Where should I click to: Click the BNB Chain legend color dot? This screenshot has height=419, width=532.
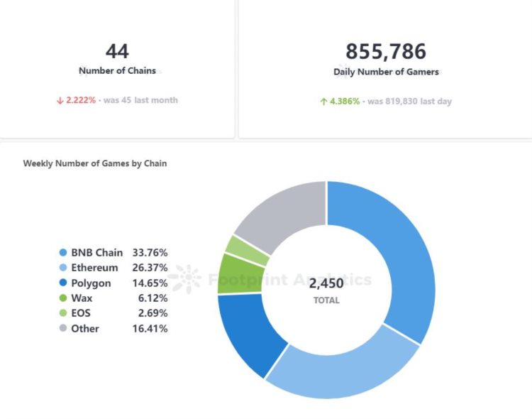pyautogui.click(x=63, y=253)
